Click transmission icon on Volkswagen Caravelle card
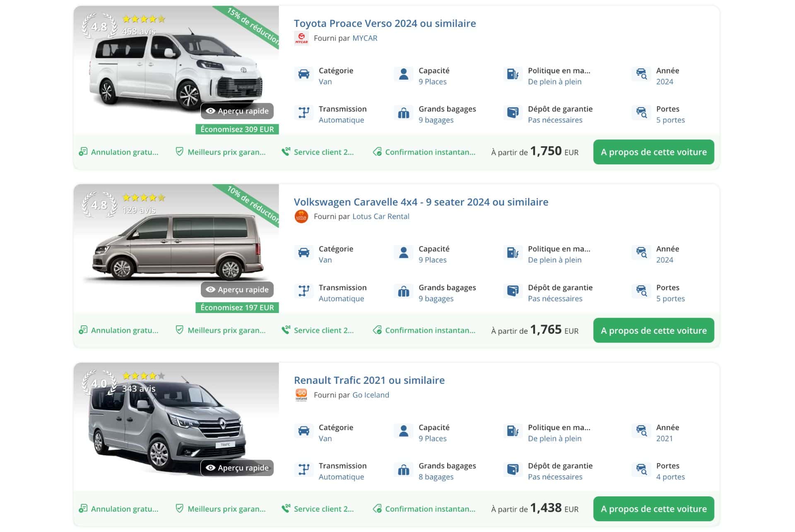 tap(304, 291)
